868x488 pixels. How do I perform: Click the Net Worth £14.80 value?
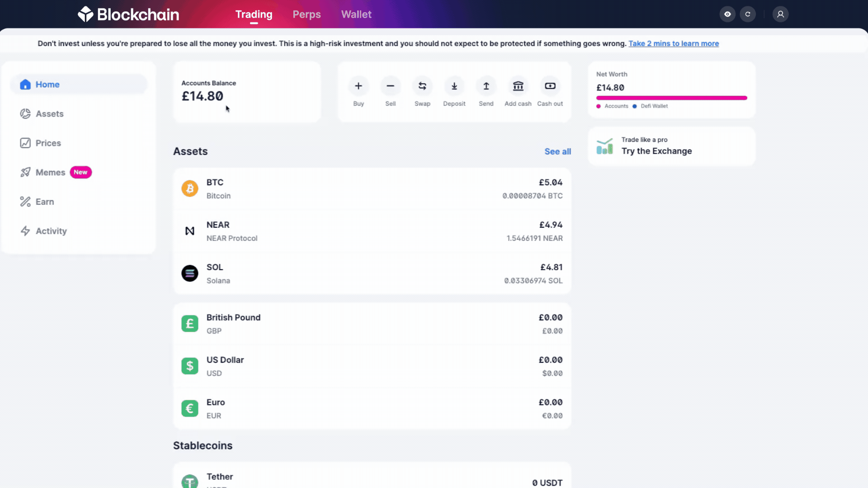(x=610, y=88)
